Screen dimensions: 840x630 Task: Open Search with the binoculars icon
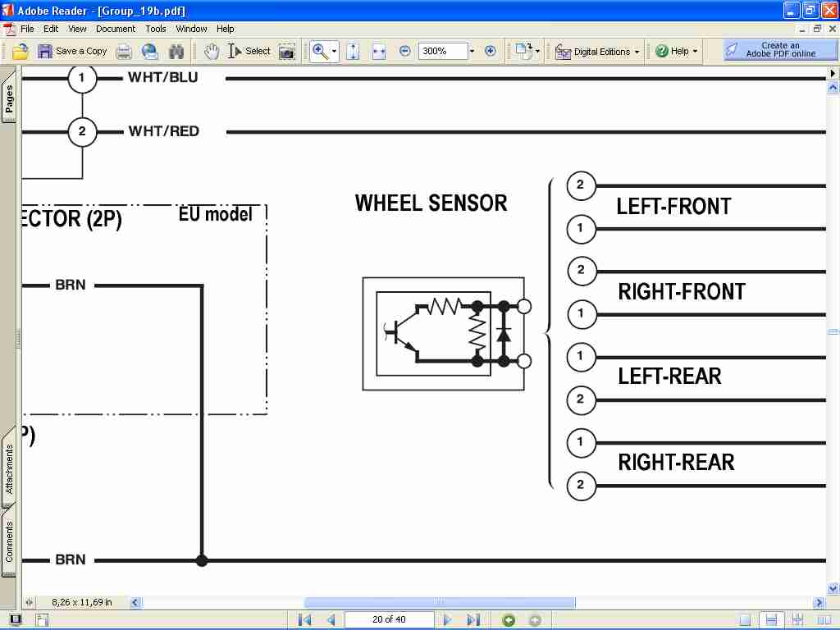click(176, 52)
